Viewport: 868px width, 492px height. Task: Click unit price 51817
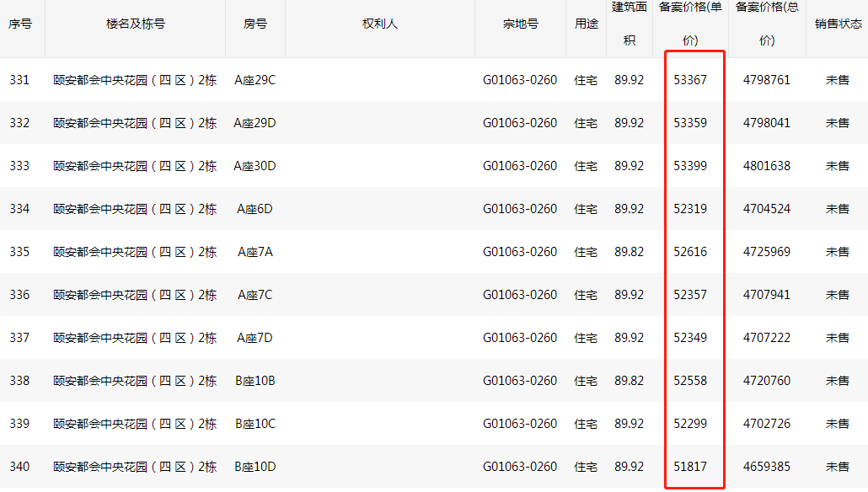click(x=690, y=467)
